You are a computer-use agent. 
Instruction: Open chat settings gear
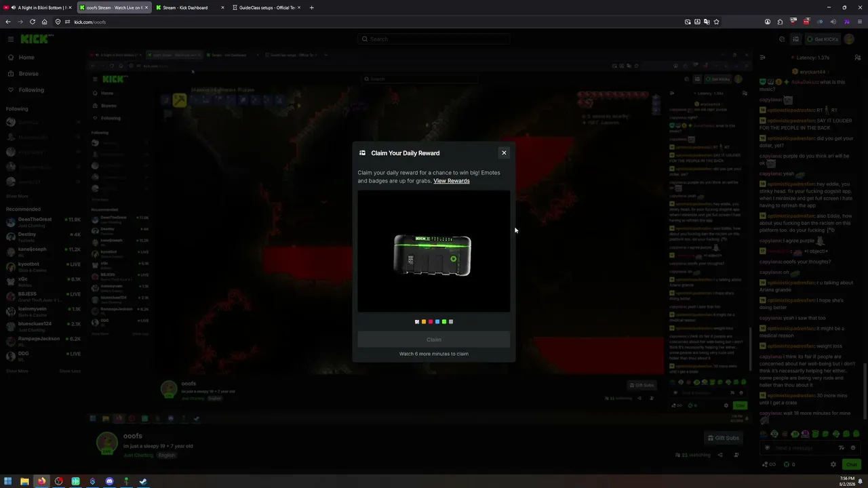click(x=833, y=464)
